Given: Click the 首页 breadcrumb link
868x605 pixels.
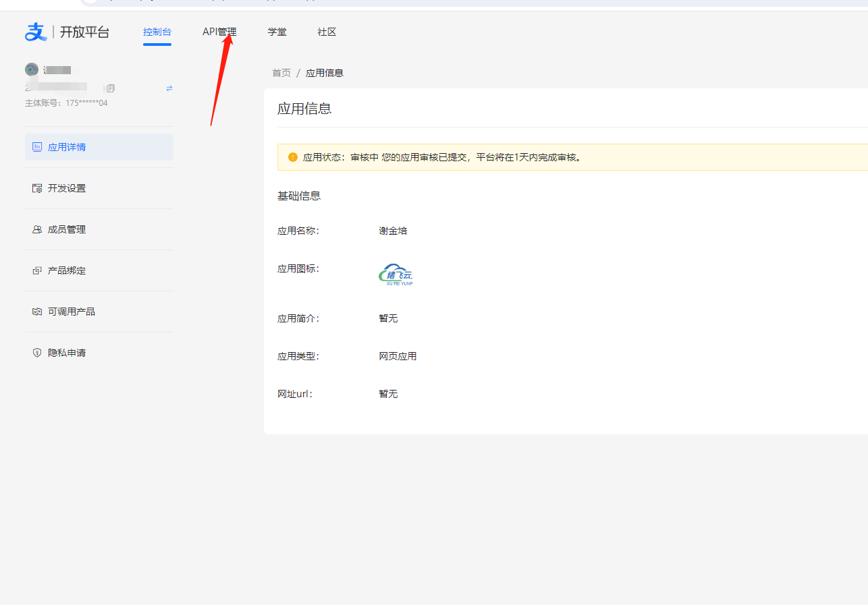Looking at the screenshot, I should coord(281,73).
